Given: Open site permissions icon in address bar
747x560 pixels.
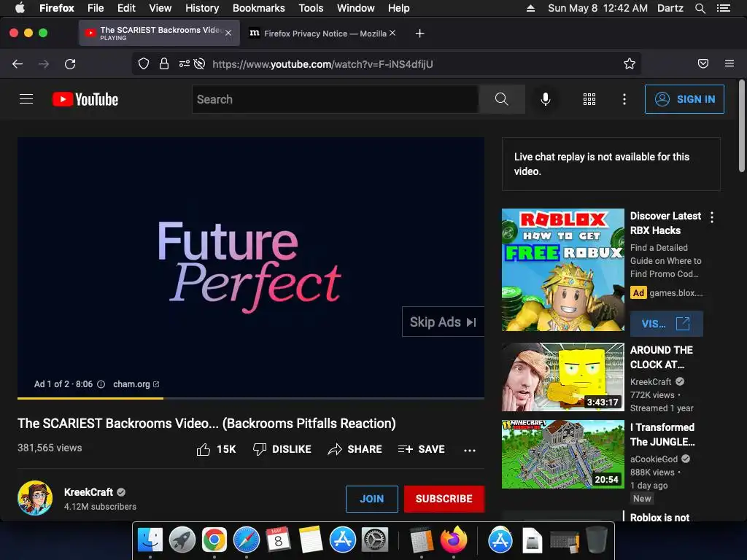Looking at the screenshot, I should (184, 64).
